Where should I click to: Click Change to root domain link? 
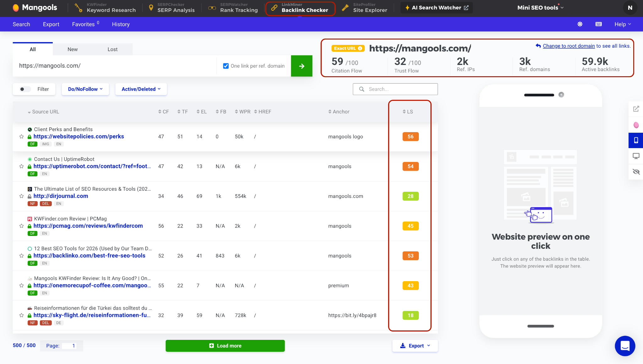click(569, 46)
